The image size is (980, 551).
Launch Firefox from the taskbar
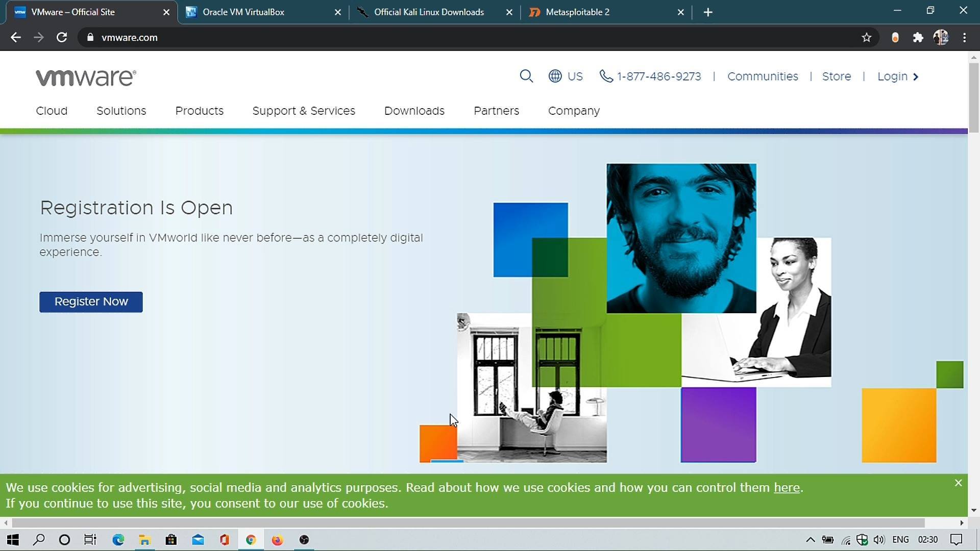277,540
